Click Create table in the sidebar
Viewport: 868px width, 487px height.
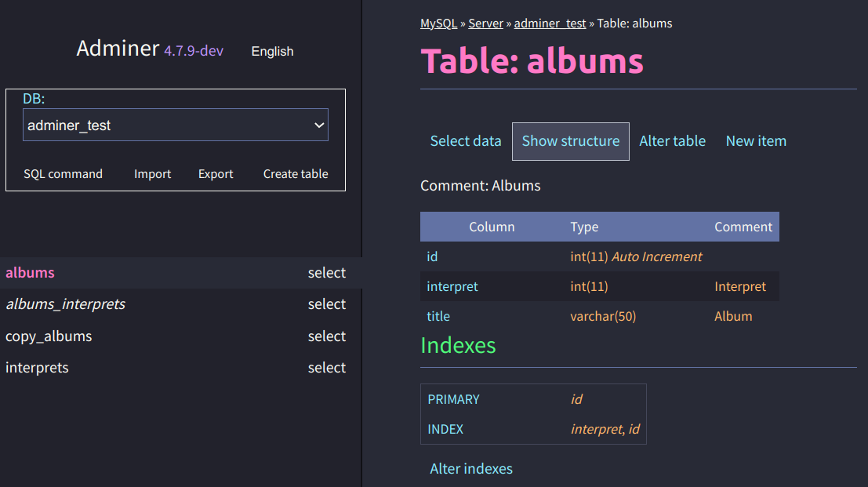point(296,173)
